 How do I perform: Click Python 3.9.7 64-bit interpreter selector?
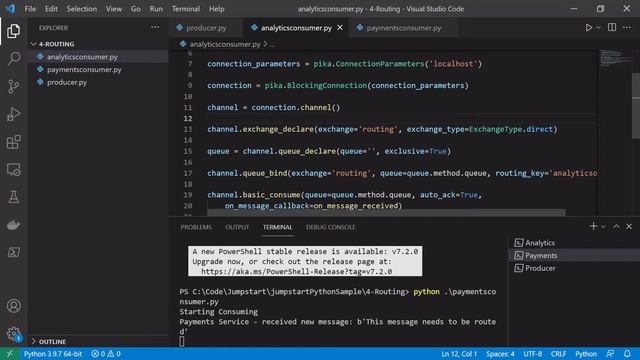[53, 354]
